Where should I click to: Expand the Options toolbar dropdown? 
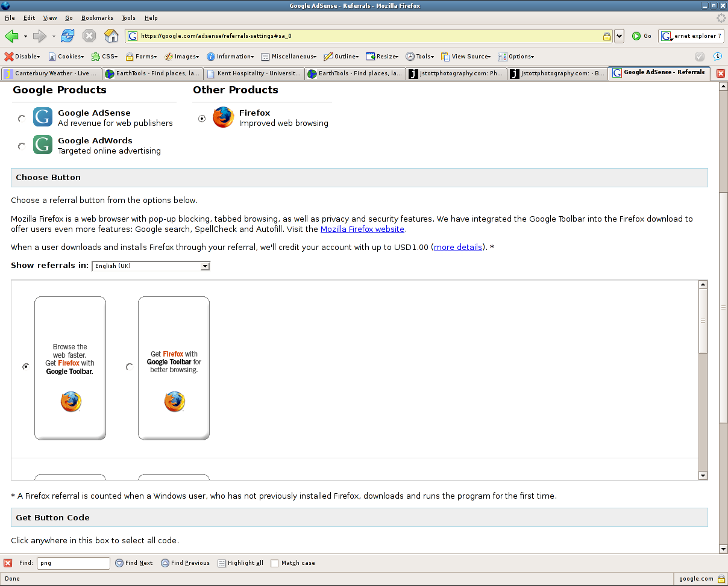(x=516, y=57)
